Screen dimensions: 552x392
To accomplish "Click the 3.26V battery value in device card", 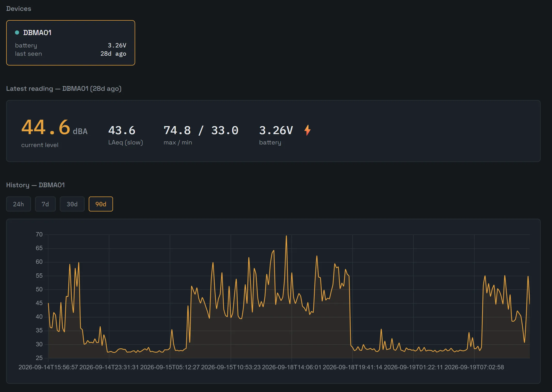I will [117, 45].
